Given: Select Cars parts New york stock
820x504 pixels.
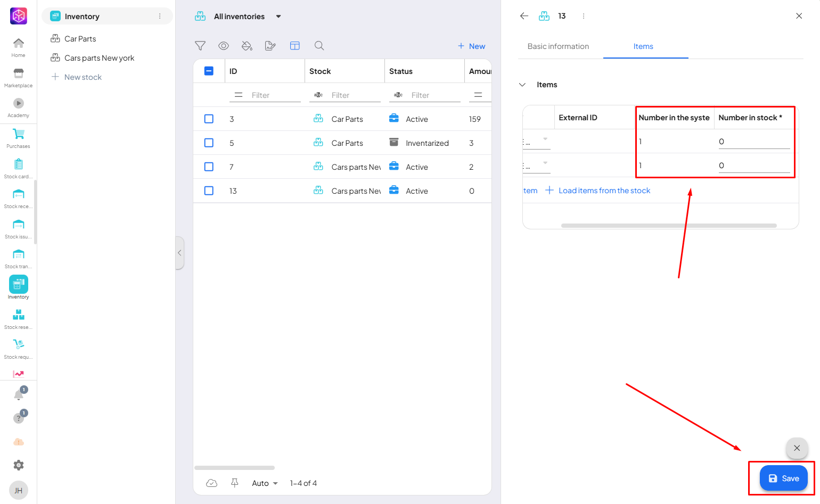Looking at the screenshot, I should click(99, 58).
